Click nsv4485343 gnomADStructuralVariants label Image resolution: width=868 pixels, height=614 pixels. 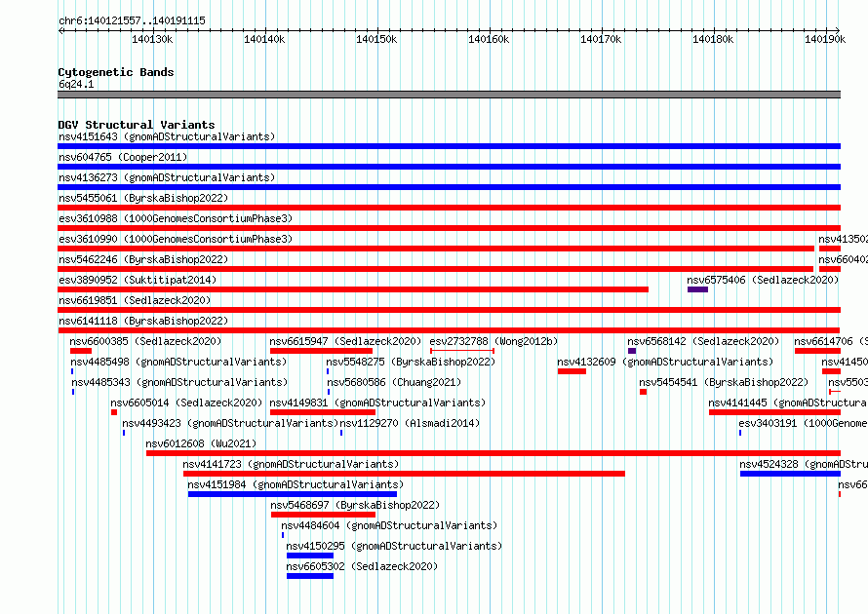(179, 382)
